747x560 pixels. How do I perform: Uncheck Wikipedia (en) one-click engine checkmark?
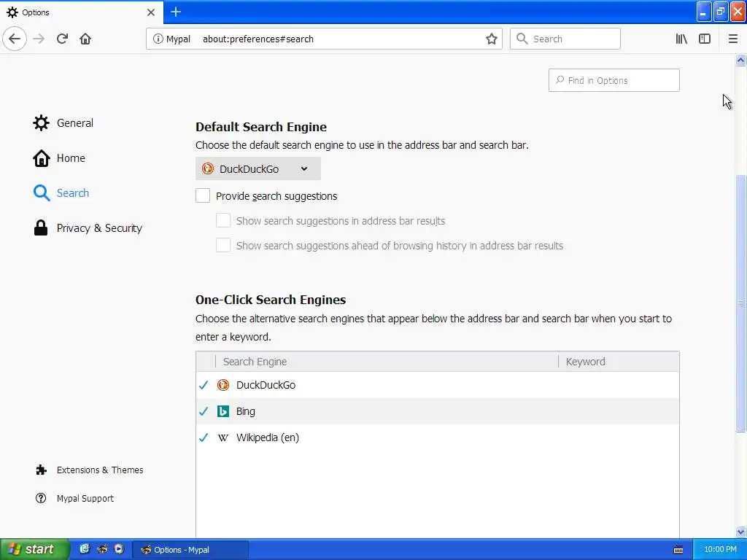[204, 437]
